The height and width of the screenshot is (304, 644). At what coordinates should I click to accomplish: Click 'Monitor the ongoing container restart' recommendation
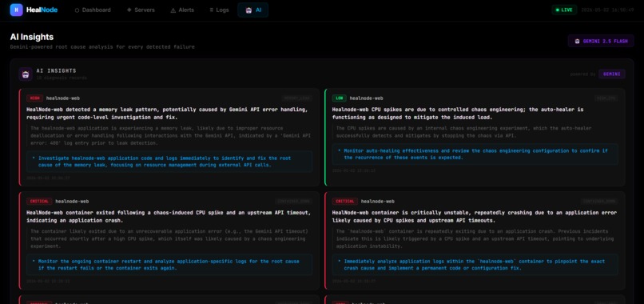(169, 265)
